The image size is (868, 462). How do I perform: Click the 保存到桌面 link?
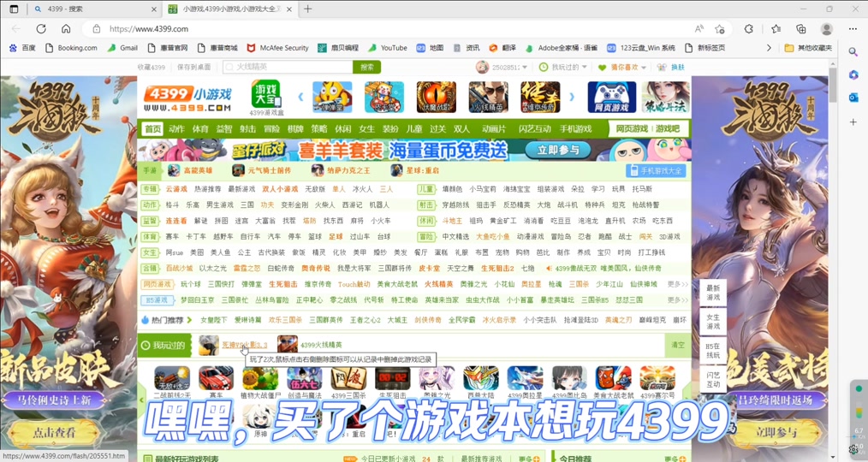click(x=193, y=67)
